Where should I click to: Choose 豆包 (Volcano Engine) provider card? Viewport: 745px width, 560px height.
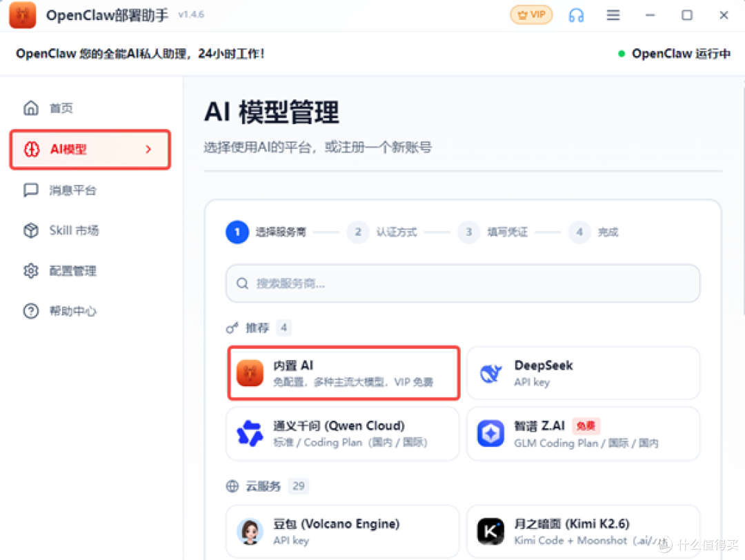(343, 532)
